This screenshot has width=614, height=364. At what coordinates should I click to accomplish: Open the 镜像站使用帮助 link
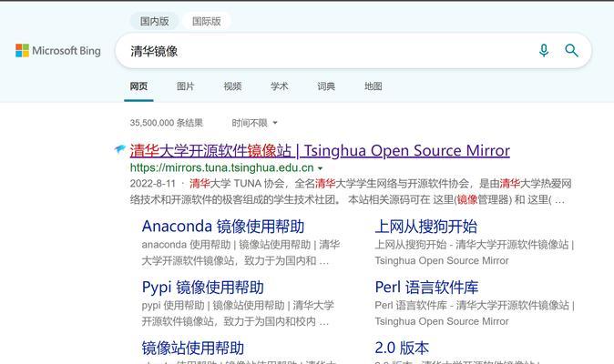point(192,348)
